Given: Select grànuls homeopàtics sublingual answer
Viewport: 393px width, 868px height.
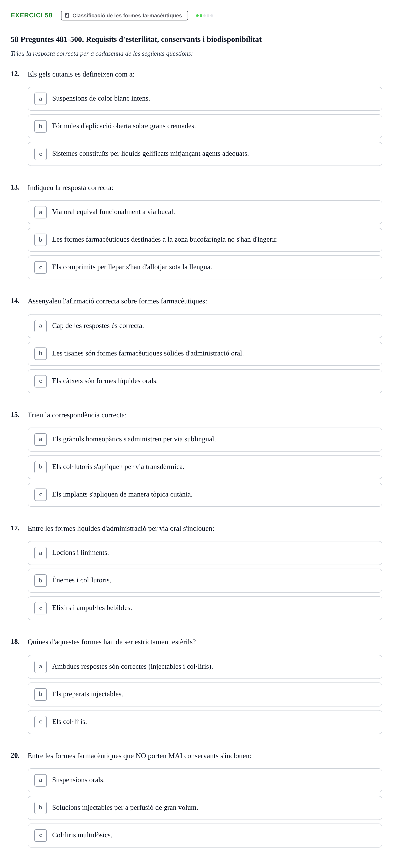Looking at the screenshot, I should click(x=205, y=440).
